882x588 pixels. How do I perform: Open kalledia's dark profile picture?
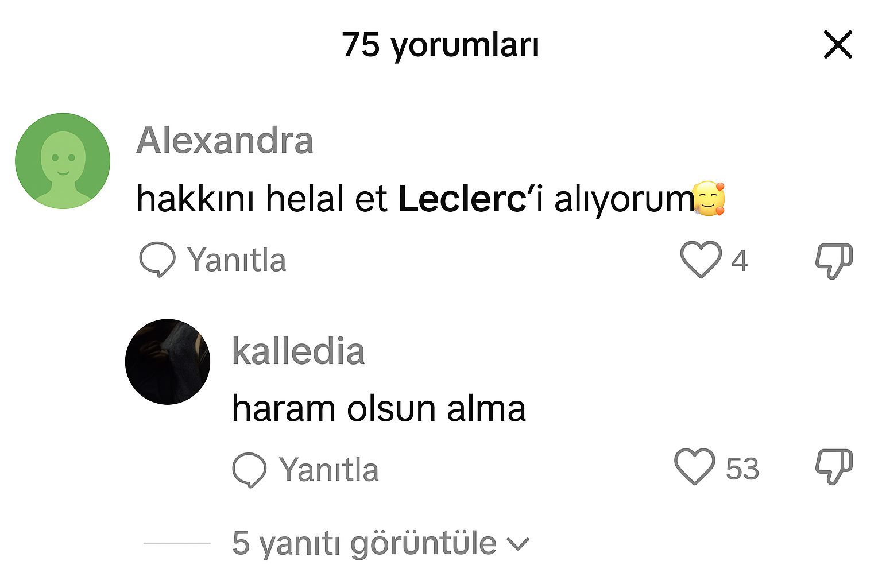[x=168, y=362]
